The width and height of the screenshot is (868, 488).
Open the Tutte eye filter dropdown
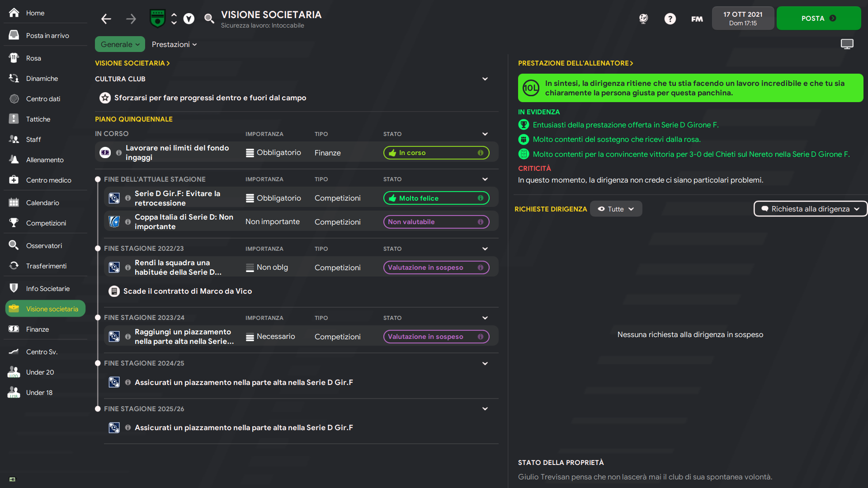[x=616, y=209]
